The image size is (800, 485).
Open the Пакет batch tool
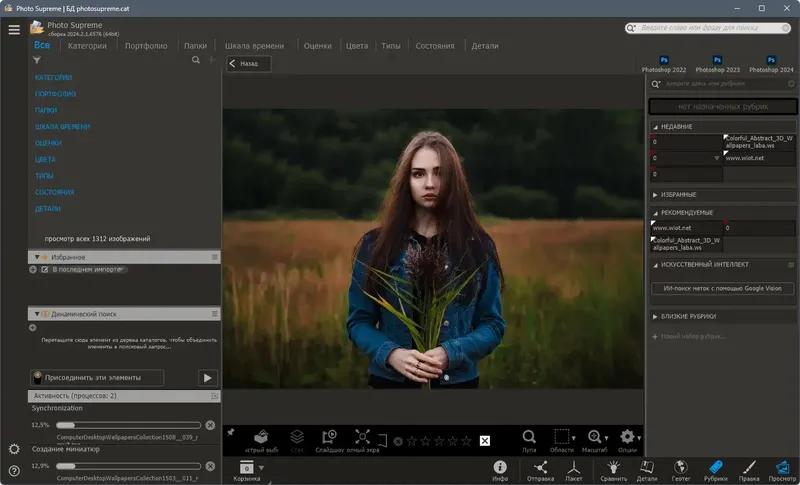pyautogui.click(x=574, y=468)
